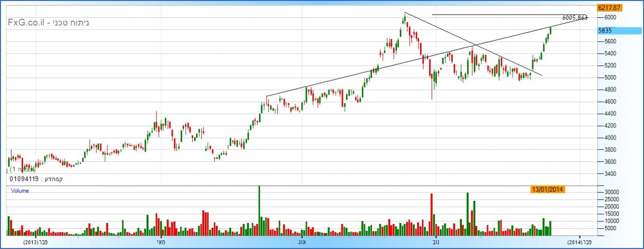Click the פבר (2013) date axis label
The height and width of the screenshot is (249, 644).
click(37, 242)
